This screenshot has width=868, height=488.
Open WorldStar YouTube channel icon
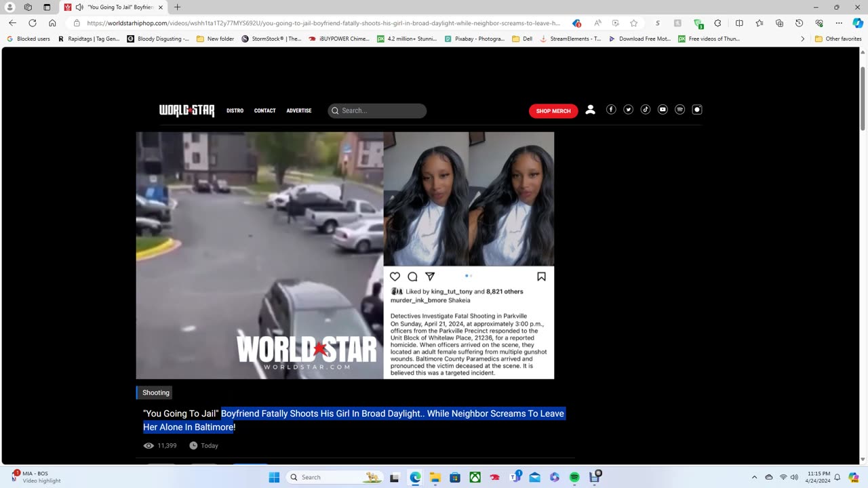tap(663, 110)
